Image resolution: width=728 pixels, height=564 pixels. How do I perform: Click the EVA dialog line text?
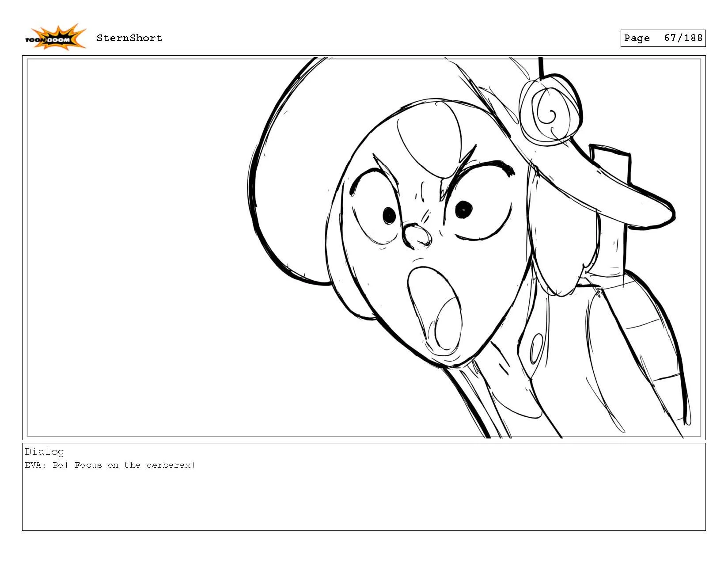pyautogui.click(x=110, y=465)
